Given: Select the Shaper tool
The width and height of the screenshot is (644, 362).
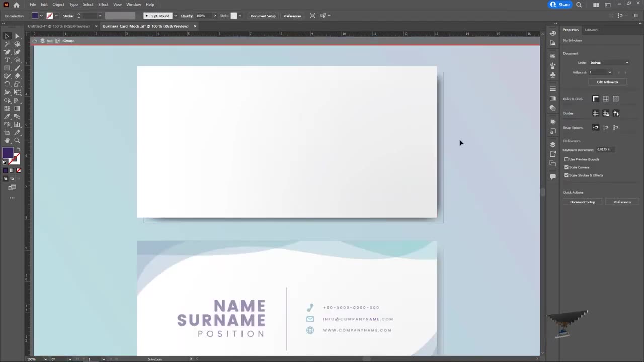Looking at the screenshot, I should point(7,76).
